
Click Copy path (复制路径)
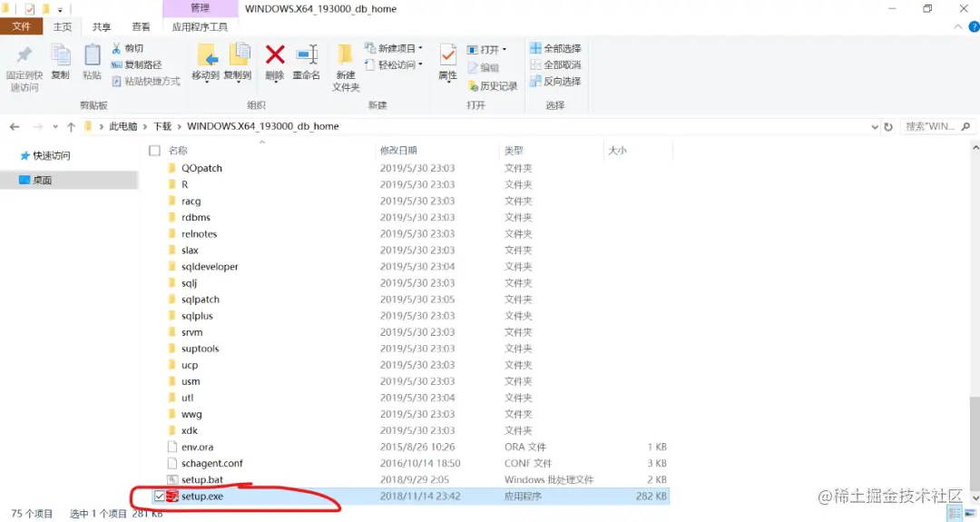coord(136,64)
